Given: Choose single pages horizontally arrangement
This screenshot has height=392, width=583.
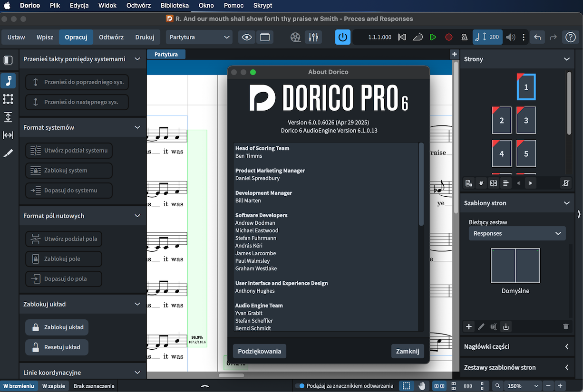Looking at the screenshot, I should [x=468, y=386].
